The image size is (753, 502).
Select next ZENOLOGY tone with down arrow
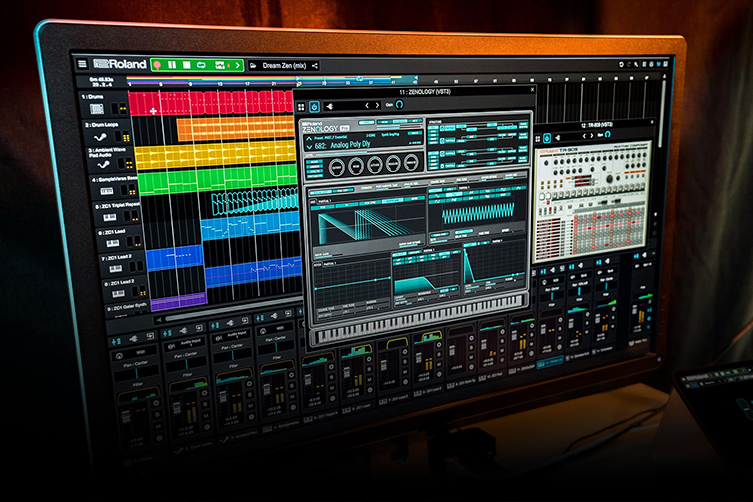pos(309,146)
